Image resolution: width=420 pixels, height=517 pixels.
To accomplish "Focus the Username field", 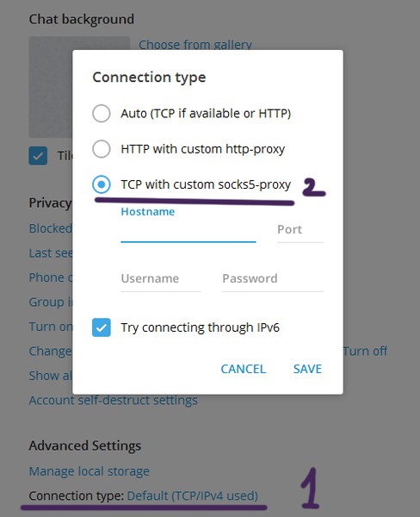I will [161, 279].
